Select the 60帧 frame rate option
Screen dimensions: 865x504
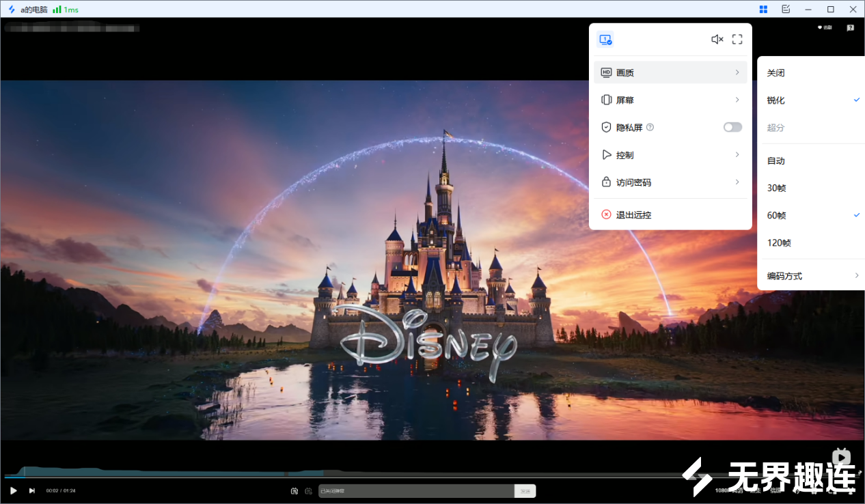click(811, 215)
